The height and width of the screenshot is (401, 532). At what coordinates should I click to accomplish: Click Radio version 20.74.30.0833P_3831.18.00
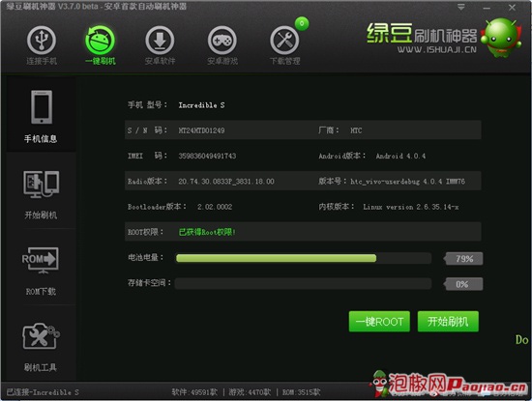tap(226, 182)
